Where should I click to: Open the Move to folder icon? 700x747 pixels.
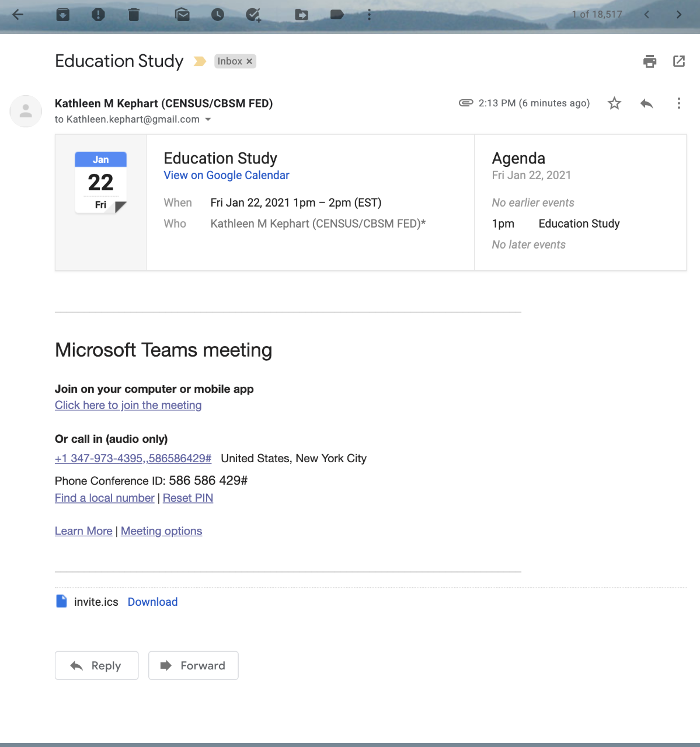[302, 15]
